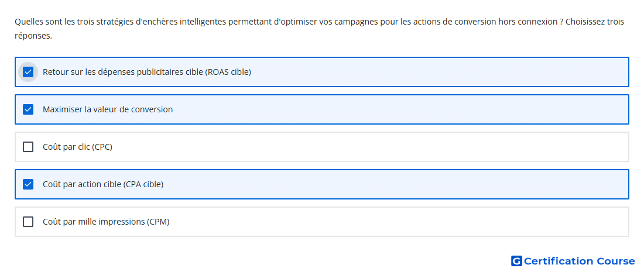Uncheck the CPA cible checkbox
Image resolution: width=644 pixels, height=272 pixels.
pyautogui.click(x=28, y=184)
